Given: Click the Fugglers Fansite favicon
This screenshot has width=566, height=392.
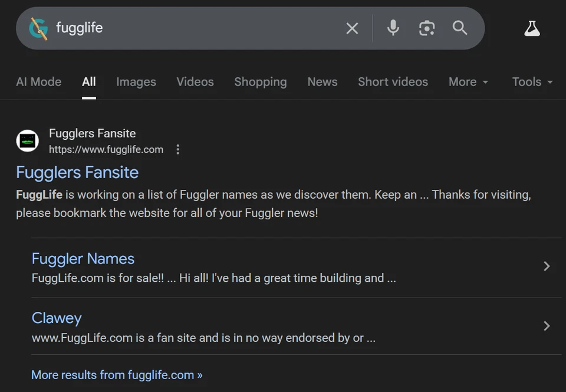Looking at the screenshot, I should point(27,141).
